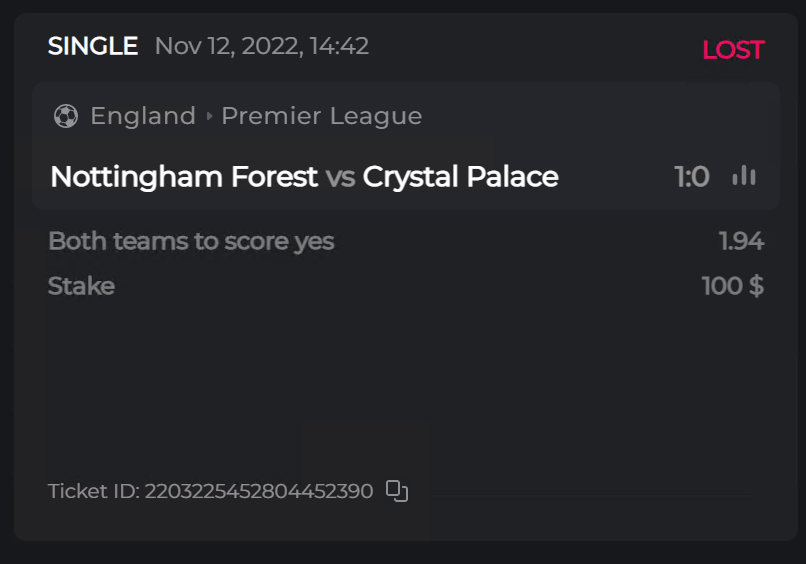
Task: Open match statistics bar chart icon
Action: pyautogui.click(x=744, y=176)
